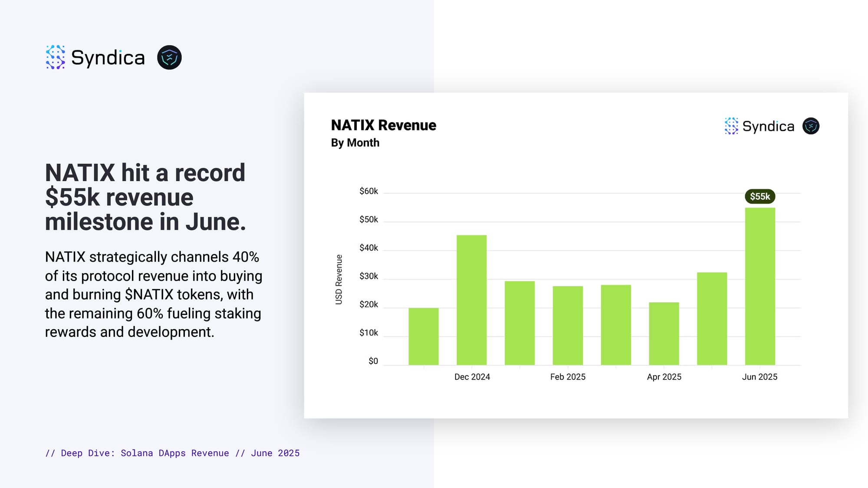Select the Feb 2025 bar
This screenshot has width=868, height=488.
pos(568,325)
